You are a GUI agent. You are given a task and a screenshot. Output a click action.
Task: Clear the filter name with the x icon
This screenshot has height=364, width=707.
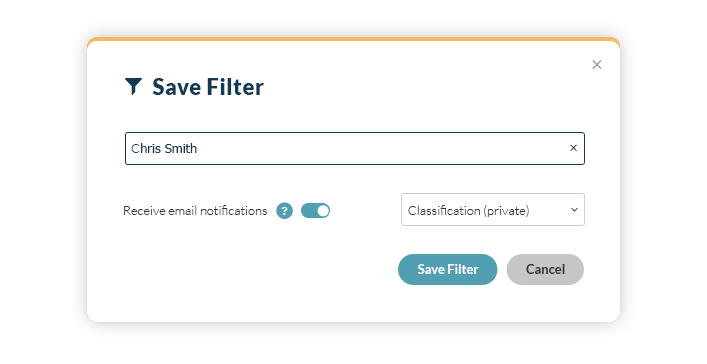tap(574, 148)
